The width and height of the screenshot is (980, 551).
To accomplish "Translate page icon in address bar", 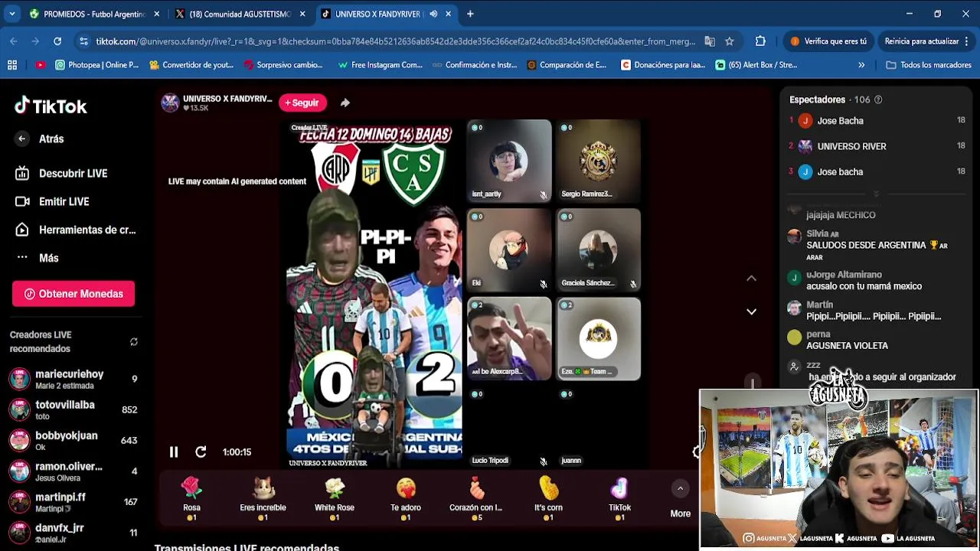I will pyautogui.click(x=710, y=41).
